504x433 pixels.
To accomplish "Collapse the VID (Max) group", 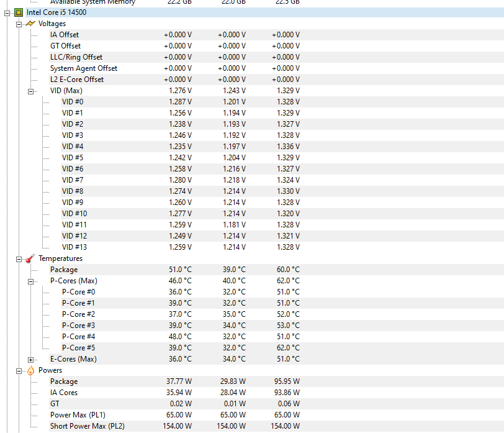I will click(x=30, y=91).
